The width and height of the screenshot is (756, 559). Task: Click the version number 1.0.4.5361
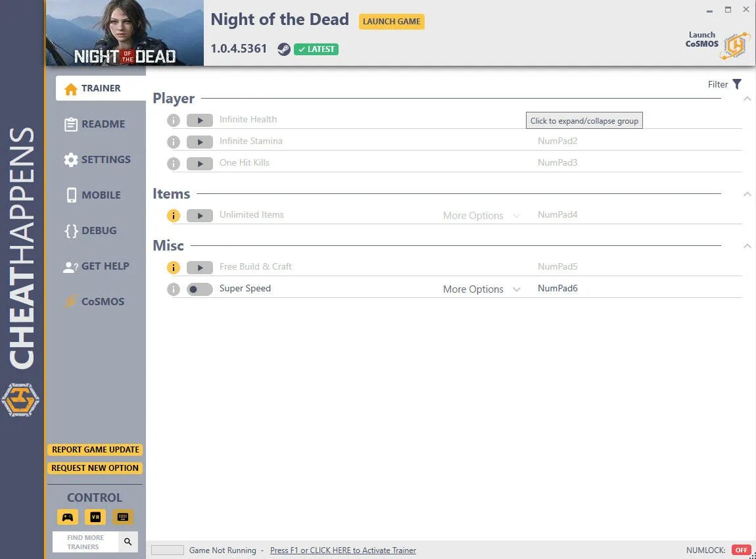coord(239,49)
